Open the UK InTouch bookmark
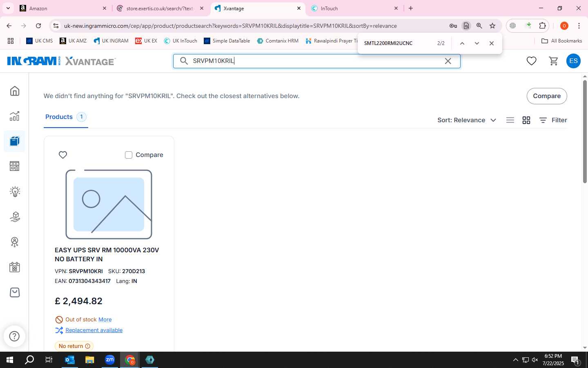The width and height of the screenshot is (588, 368). (x=180, y=41)
